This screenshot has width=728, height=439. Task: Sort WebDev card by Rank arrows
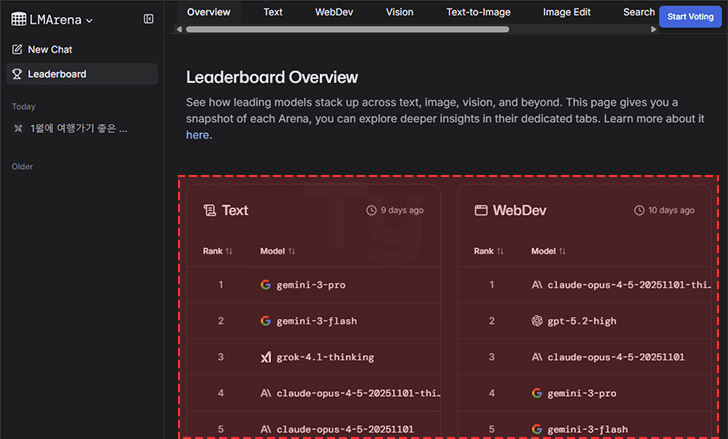(x=500, y=251)
